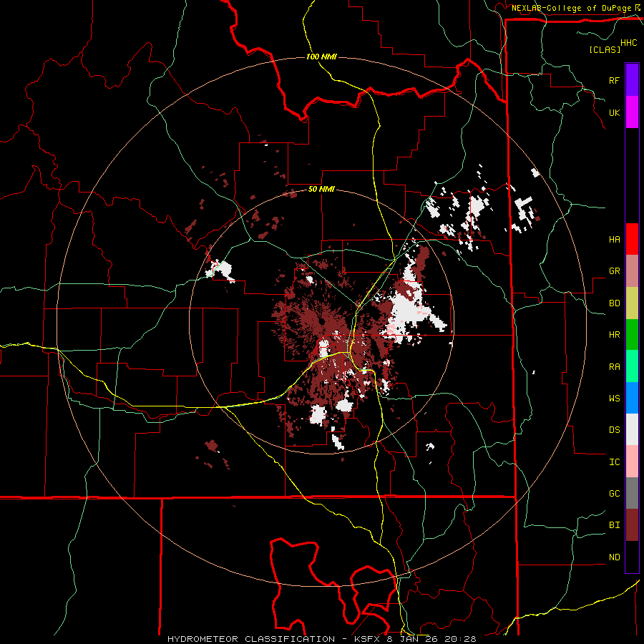Screen dimensions: 644x644
Task: Pick the white DS legend swatch
Action: 632,429
